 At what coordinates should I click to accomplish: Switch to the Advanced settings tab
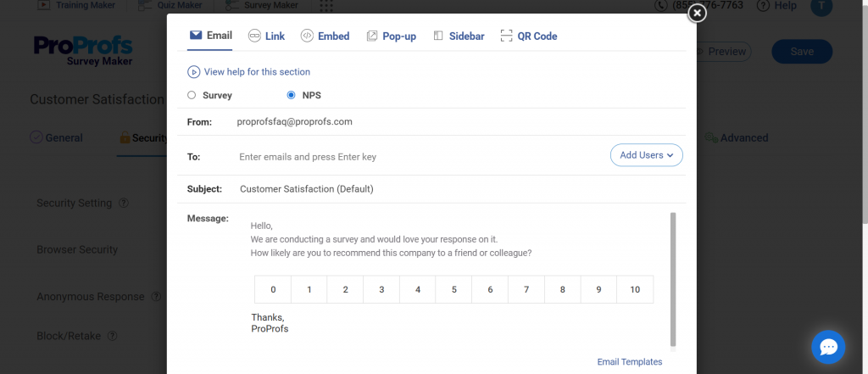coord(737,138)
